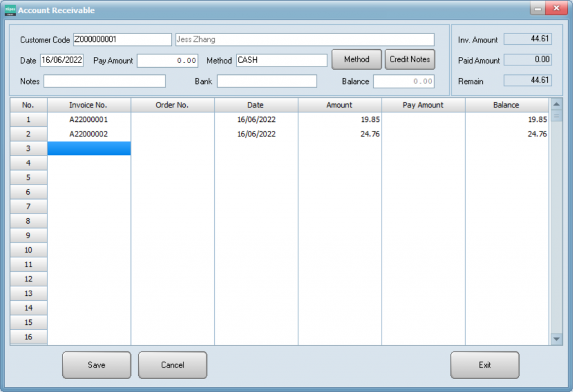The width and height of the screenshot is (573, 392).
Task: Open the payment Method selector button
Action: tap(356, 59)
